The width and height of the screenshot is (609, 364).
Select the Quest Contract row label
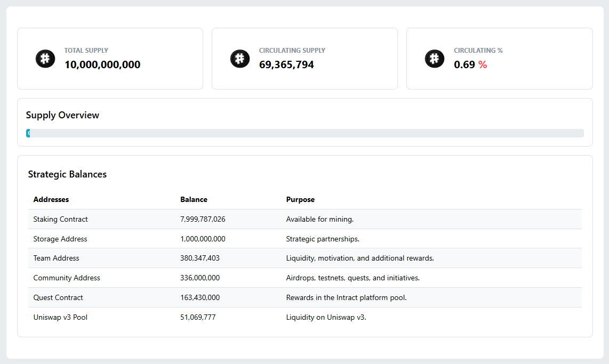[x=58, y=297]
